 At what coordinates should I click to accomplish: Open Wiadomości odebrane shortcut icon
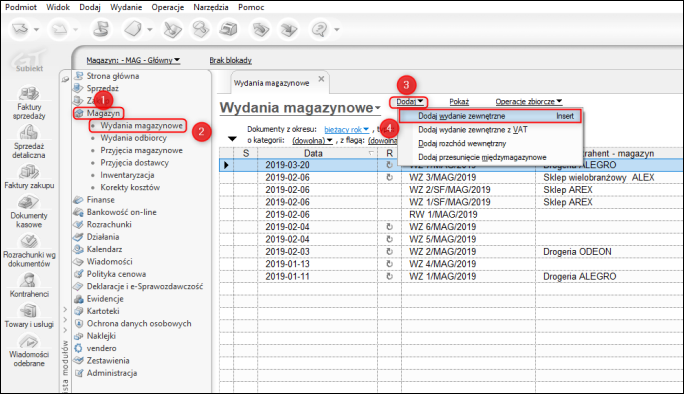pyautogui.click(x=29, y=341)
